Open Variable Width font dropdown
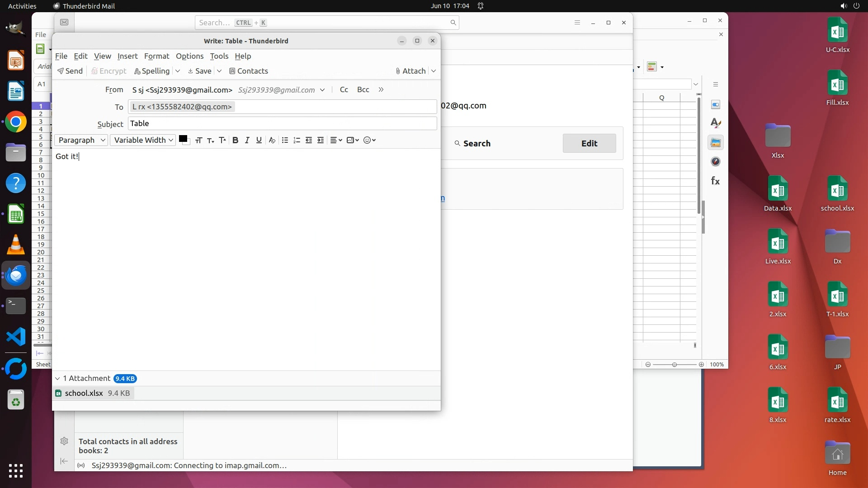This screenshot has width=868, height=488. 143,140
